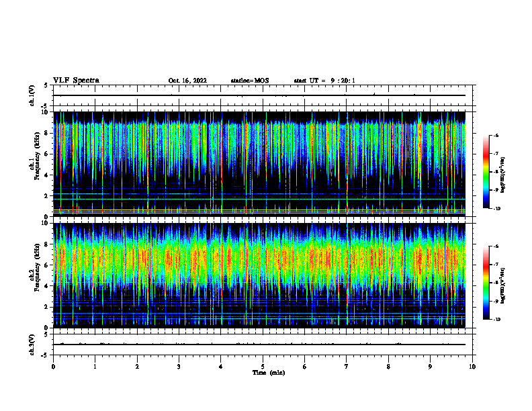Click the time axis tick label "9"
The height and width of the screenshot is (411, 532).
(431, 367)
